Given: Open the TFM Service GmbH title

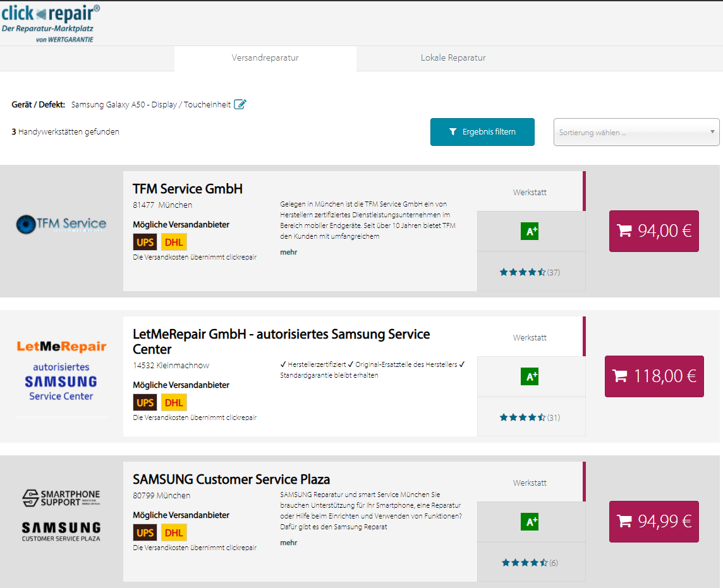Looking at the screenshot, I should [188, 189].
